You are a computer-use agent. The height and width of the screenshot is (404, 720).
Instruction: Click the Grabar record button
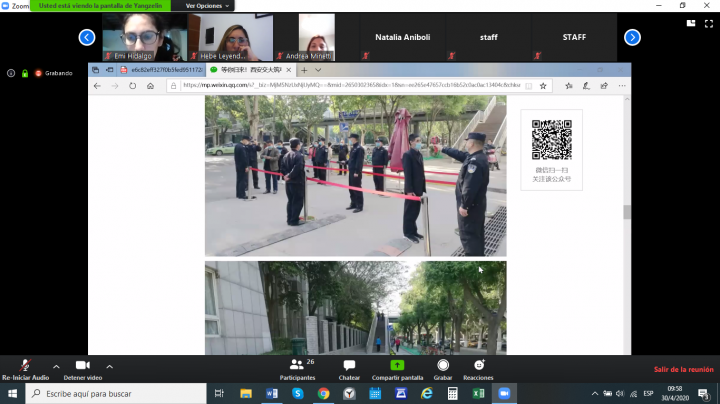pyautogui.click(x=443, y=370)
